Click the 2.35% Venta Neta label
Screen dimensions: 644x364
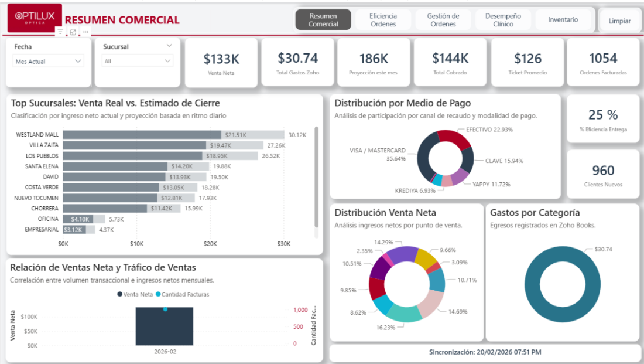(x=364, y=251)
